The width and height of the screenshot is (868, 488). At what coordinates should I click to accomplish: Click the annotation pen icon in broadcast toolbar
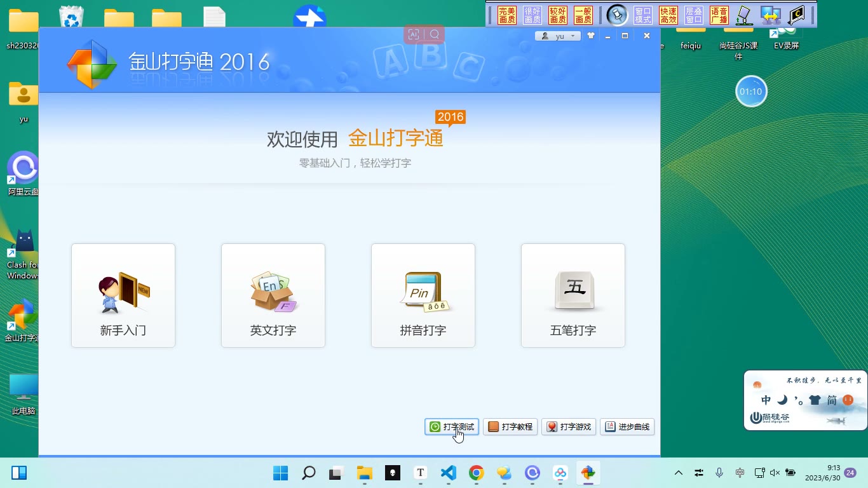click(745, 15)
